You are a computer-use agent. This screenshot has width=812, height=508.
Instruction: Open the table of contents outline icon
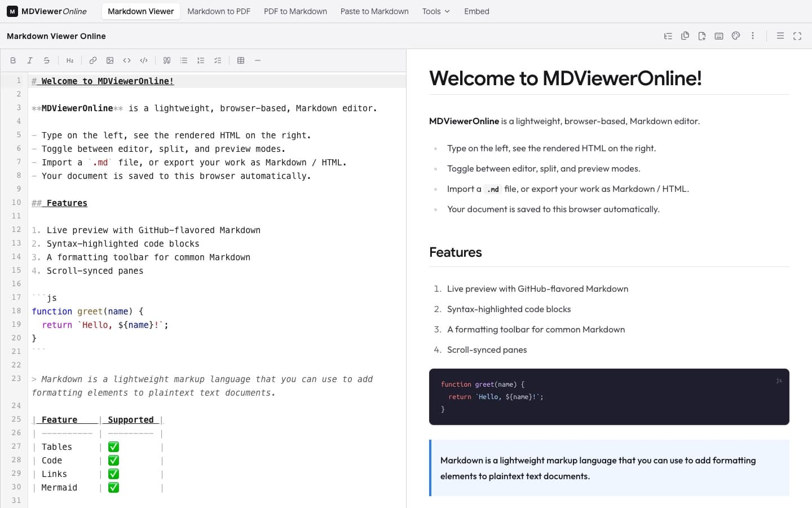(668, 36)
